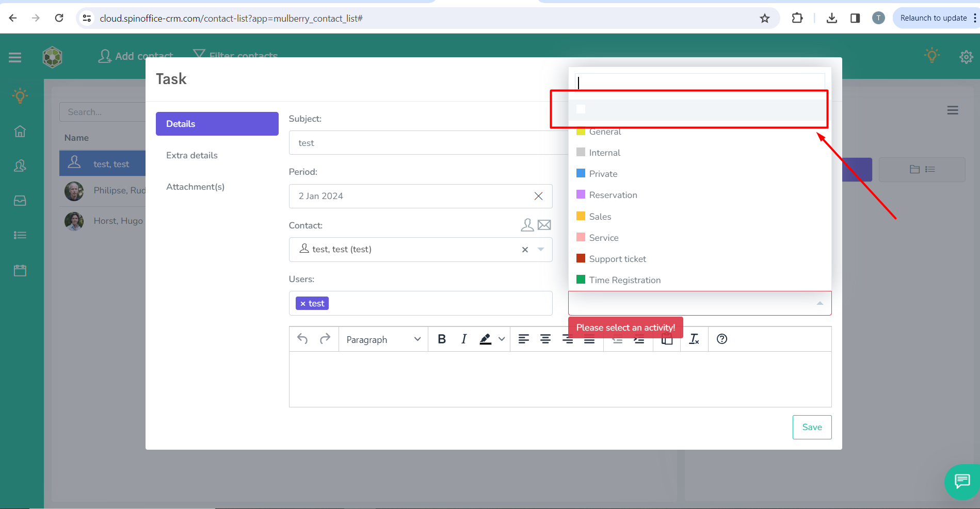Select the Support ticket activity option
The width and height of the screenshot is (980, 509).
coord(700,259)
